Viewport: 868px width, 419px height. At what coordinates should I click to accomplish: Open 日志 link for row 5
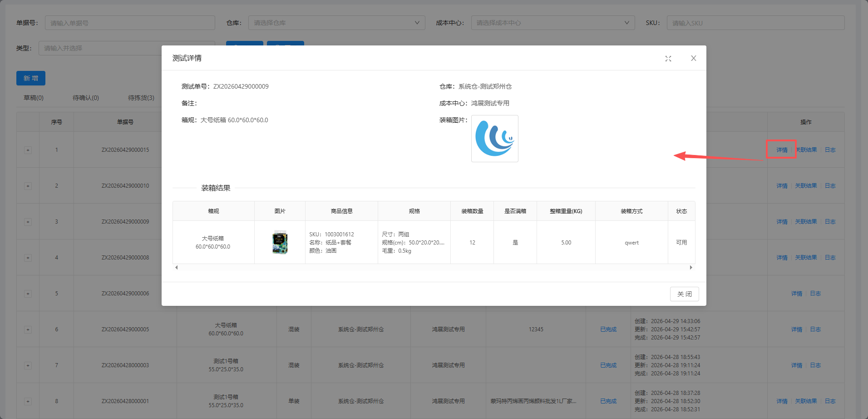tap(815, 294)
